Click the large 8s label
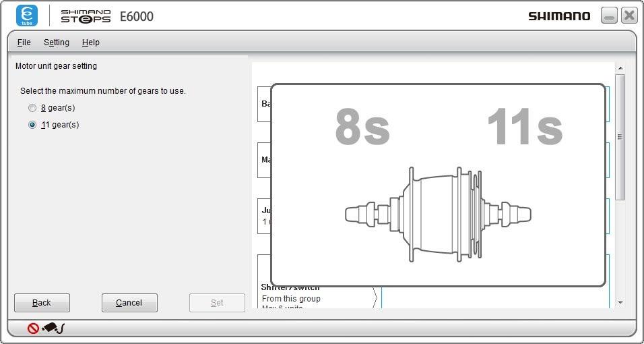644x344 pixels. [x=362, y=127]
